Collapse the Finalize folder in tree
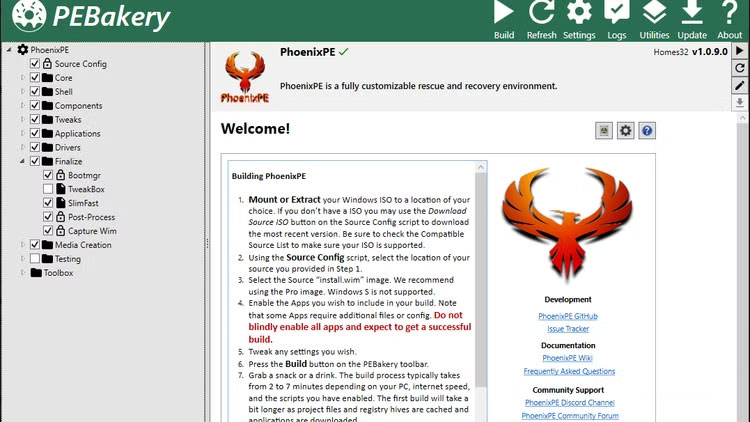The width and height of the screenshot is (750, 422). tap(24, 161)
